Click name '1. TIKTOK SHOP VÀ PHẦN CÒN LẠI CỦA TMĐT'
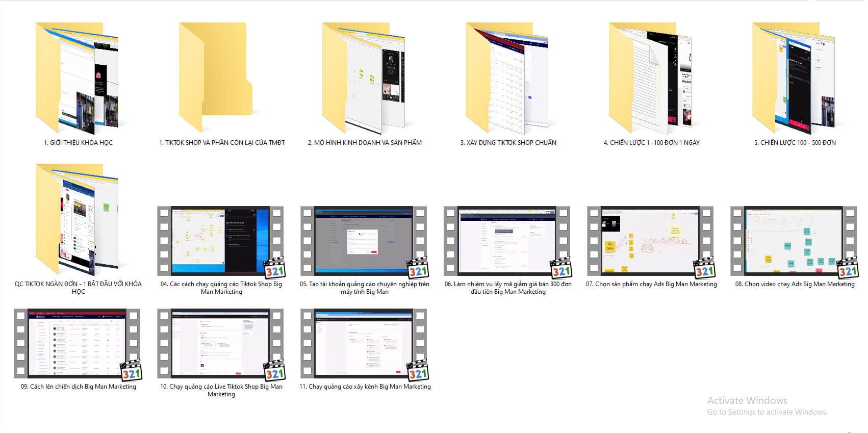 (222, 143)
